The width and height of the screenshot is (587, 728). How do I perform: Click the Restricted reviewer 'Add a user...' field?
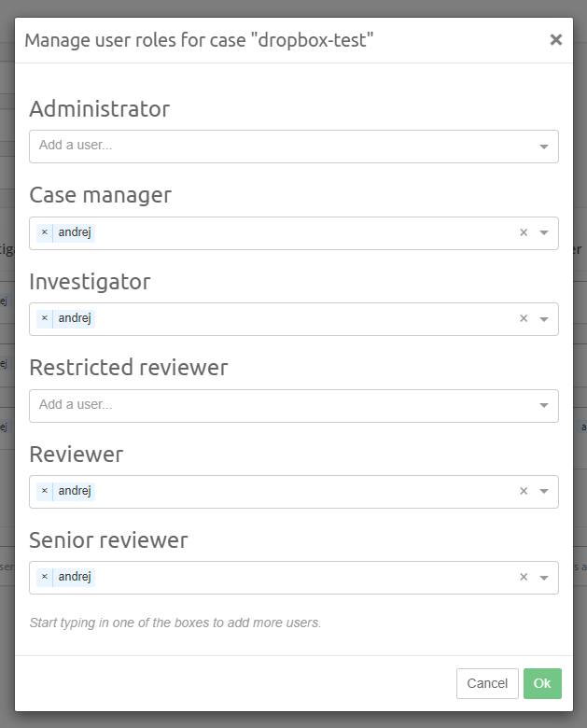click(x=280, y=405)
